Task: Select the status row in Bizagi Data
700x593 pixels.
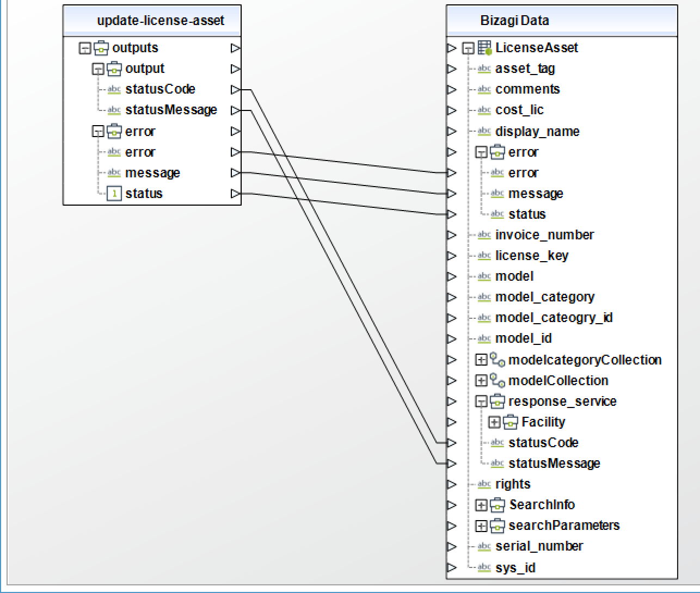Action: [x=527, y=214]
